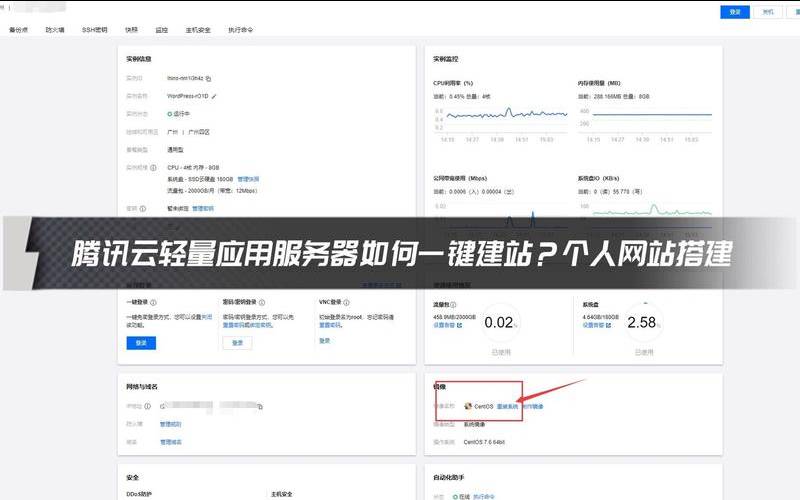
Task: Open info tooltip beside IP地址 label
Action: click(147, 406)
